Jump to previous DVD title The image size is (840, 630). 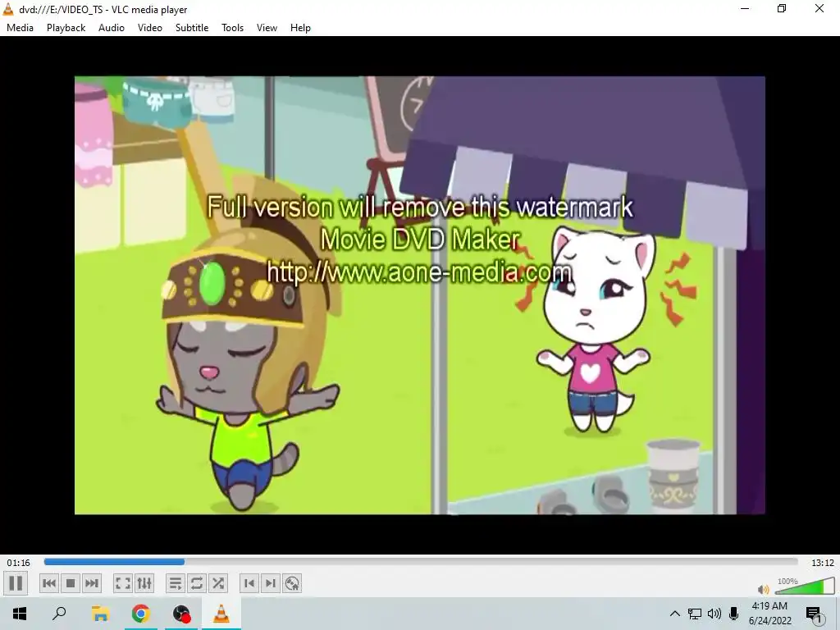coord(249,583)
